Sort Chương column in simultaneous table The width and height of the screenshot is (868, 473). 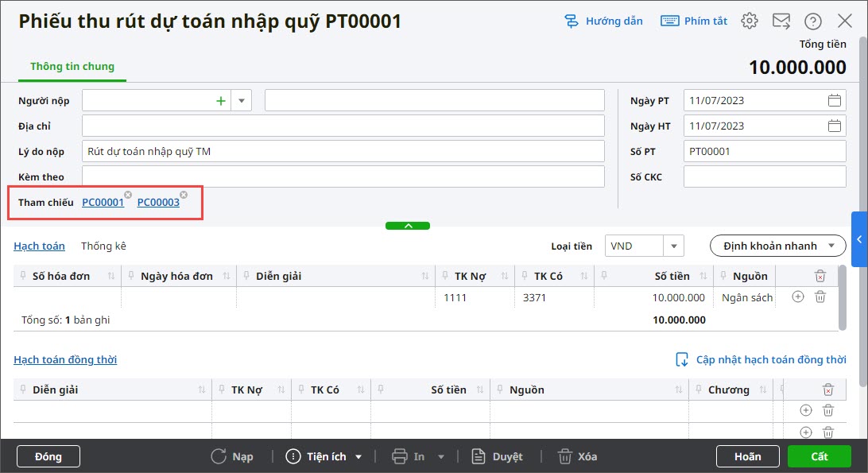pos(763,390)
